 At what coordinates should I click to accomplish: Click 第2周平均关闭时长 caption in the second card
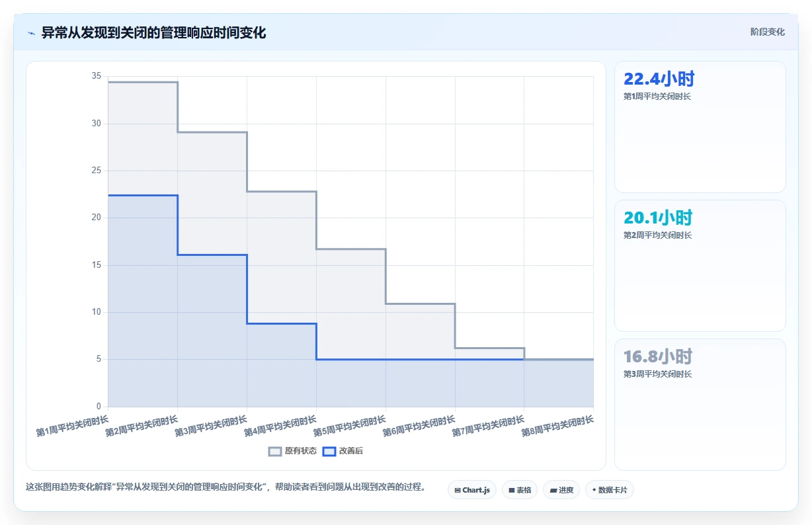click(657, 235)
